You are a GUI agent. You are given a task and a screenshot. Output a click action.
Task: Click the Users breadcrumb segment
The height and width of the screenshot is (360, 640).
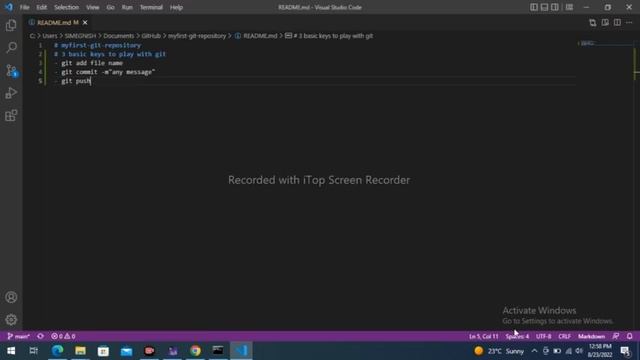50,36
